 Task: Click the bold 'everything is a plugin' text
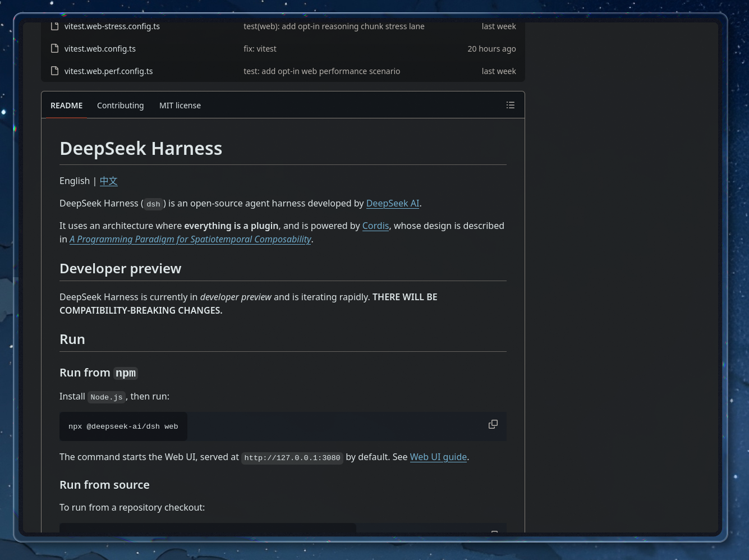231,226
